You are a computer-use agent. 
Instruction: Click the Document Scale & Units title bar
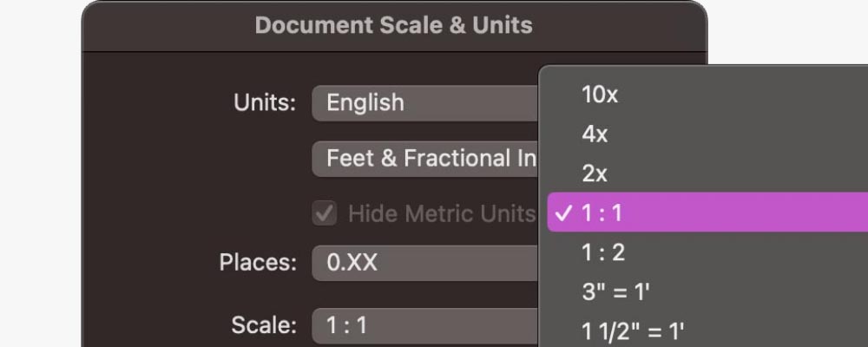[394, 25]
